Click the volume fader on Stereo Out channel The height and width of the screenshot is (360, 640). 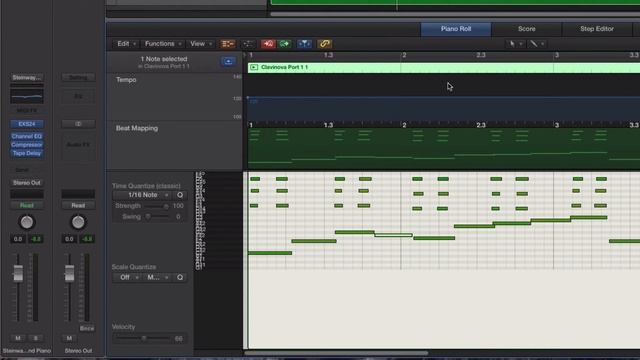(x=69, y=273)
